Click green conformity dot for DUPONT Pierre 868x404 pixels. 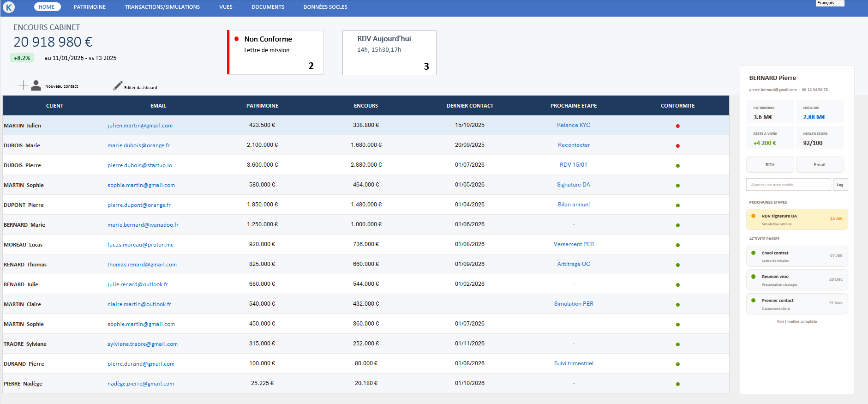click(x=677, y=205)
